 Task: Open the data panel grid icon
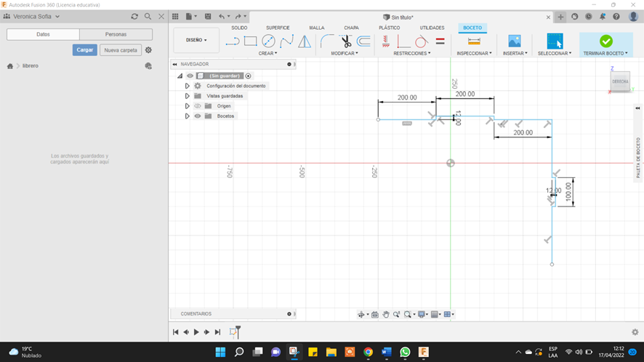175,17
